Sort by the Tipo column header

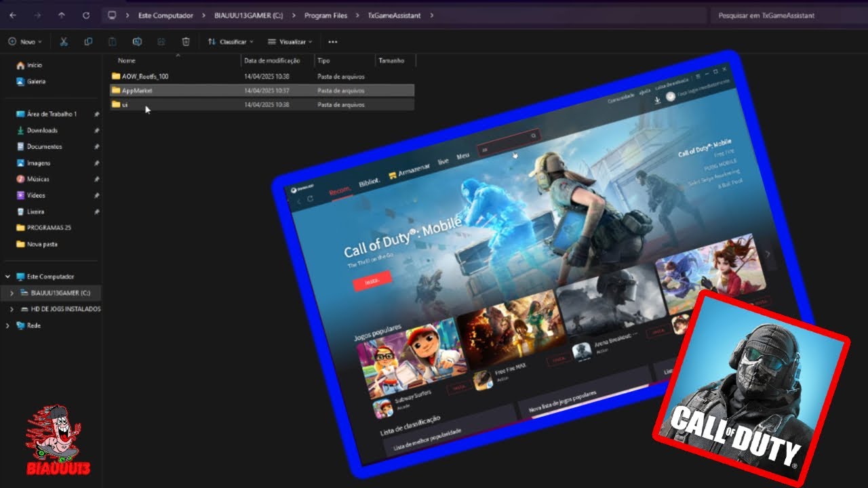pyautogui.click(x=324, y=60)
